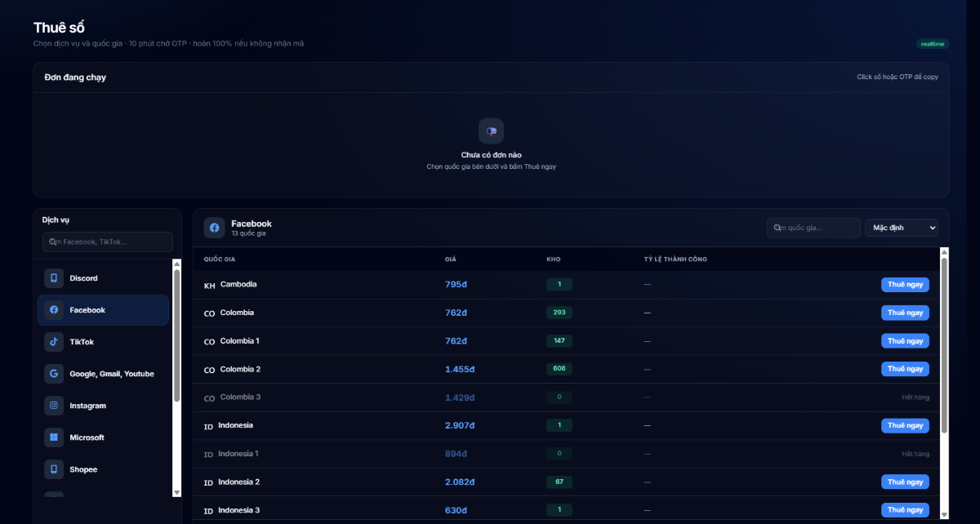The height and width of the screenshot is (524, 980).
Task: Choose the TikTok service icon
Action: 54,342
